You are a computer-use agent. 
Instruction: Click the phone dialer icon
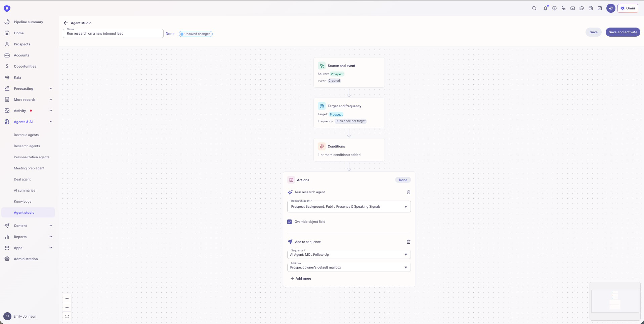pyautogui.click(x=563, y=8)
